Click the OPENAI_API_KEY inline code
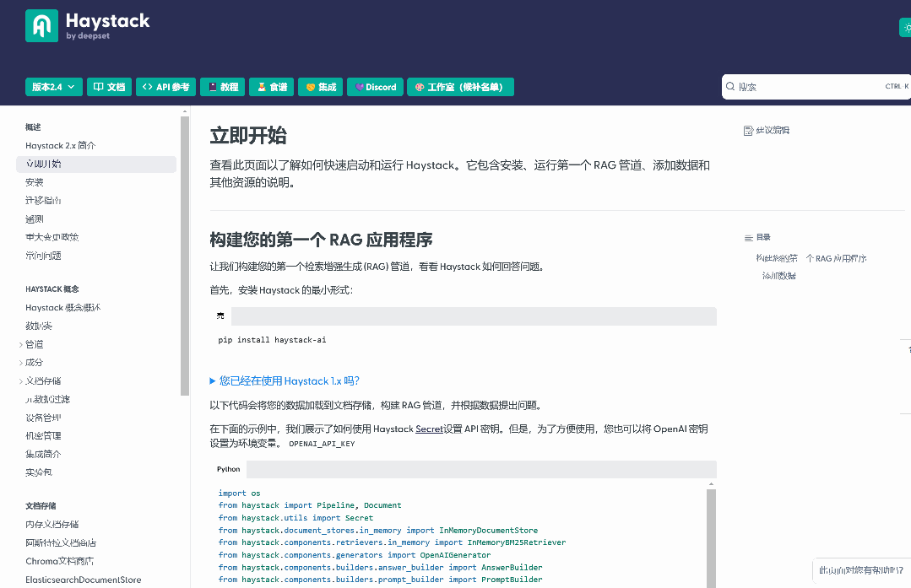911x588 pixels. point(322,444)
